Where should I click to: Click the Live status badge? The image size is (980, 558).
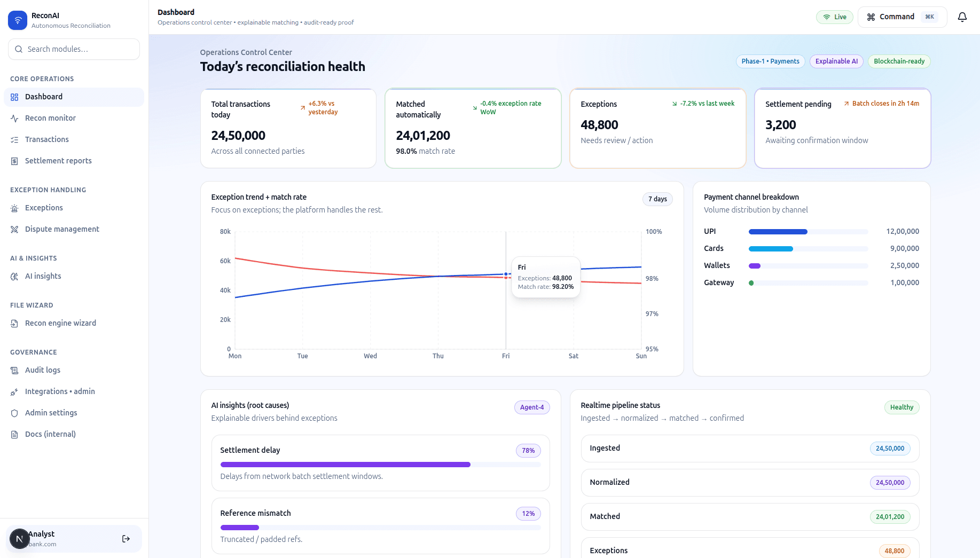coord(834,17)
